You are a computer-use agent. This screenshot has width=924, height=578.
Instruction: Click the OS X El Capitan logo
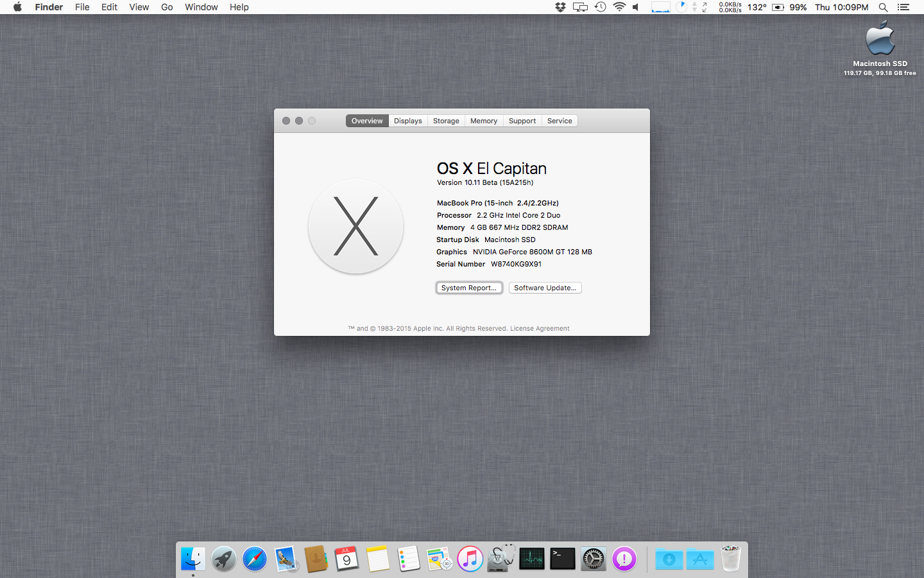click(x=356, y=226)
